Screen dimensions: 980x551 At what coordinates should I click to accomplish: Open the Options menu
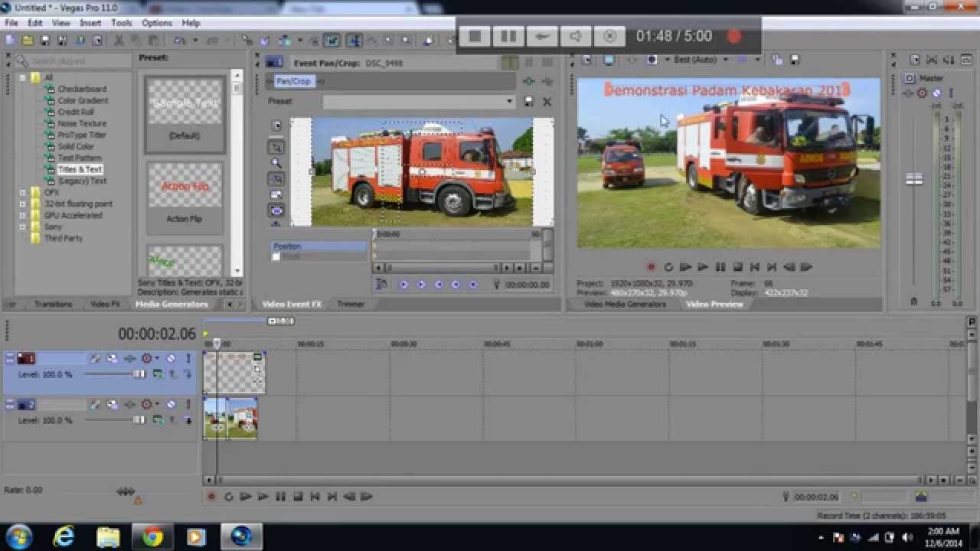157,23
